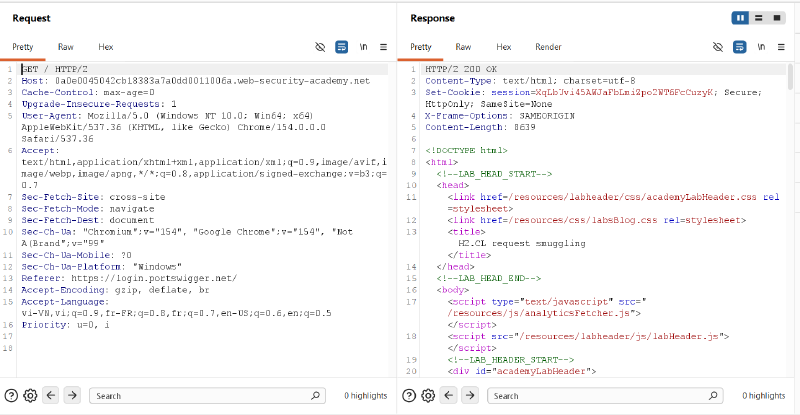Focus the Response panel search field
The image size is (800, 415).
coord(605,396)
